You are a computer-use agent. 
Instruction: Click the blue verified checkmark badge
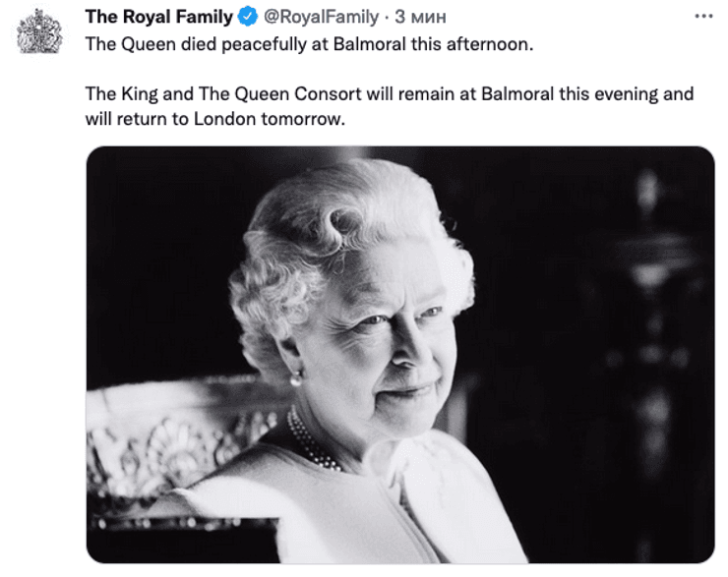[x=249, y=17]
